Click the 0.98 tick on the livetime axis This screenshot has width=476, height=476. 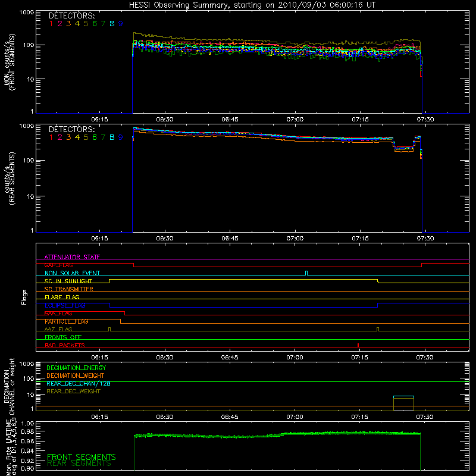coord(27,432)
